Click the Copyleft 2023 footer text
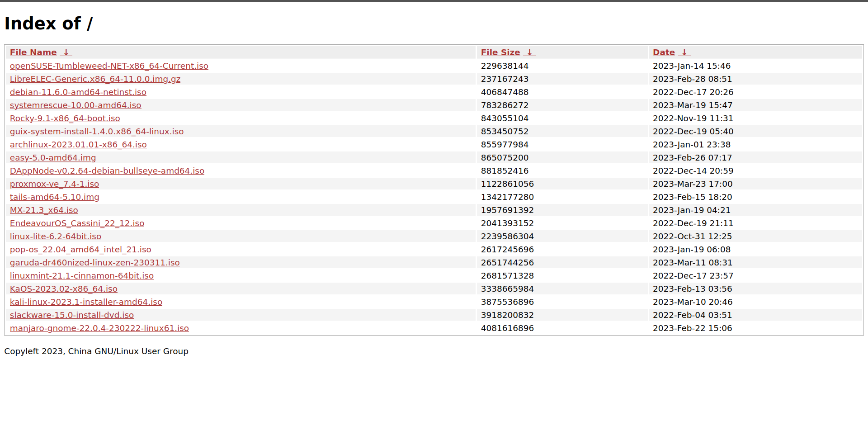 [x=96, y=351]
